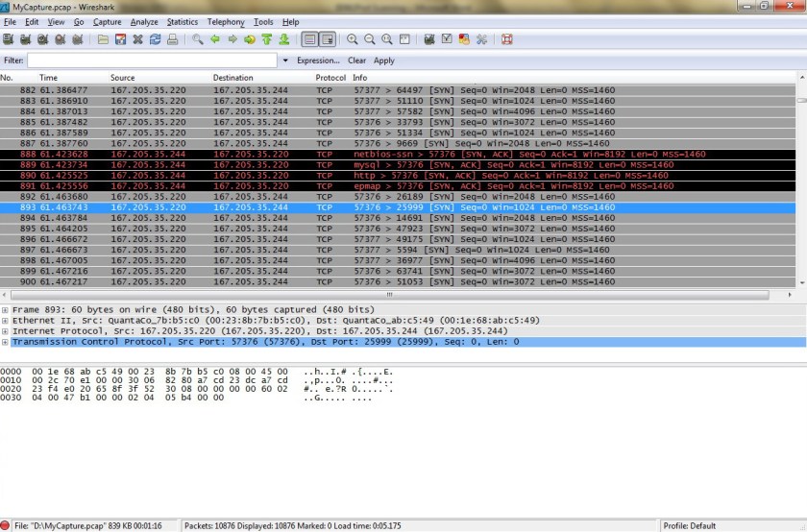The height and width of the screenshot is (532, 807).
Task: Click the Go to first packet icon
Action: click(267, 39)
